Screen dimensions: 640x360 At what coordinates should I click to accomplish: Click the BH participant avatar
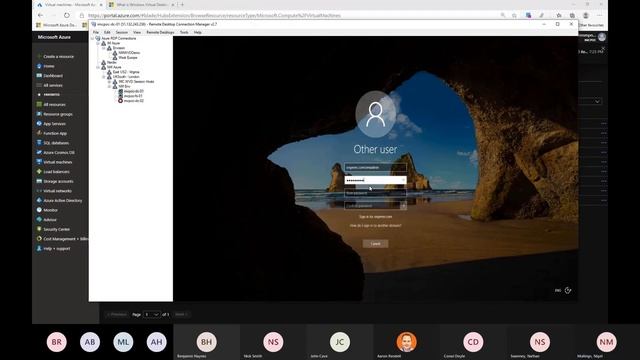click(207, 342)
